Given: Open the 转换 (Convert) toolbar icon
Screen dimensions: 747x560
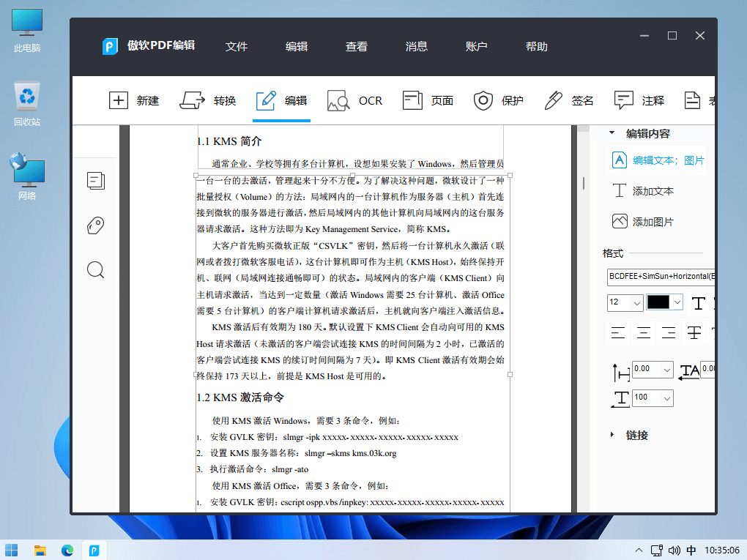Looking at the screenshot, I should (192, 100).
